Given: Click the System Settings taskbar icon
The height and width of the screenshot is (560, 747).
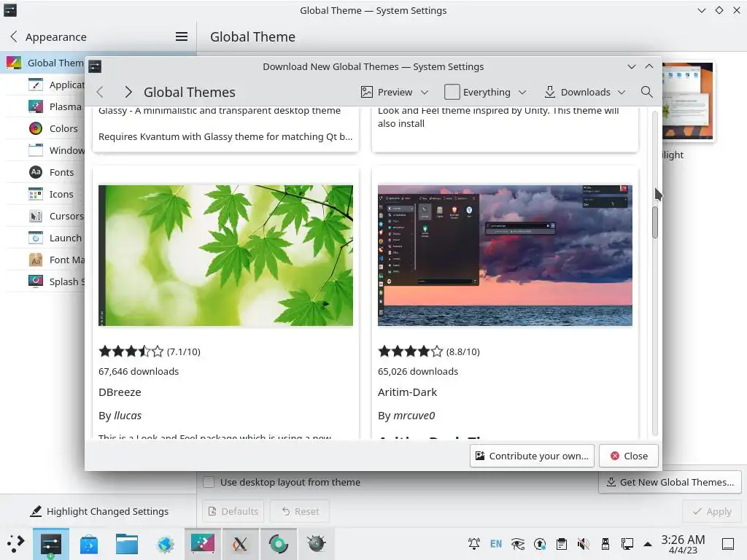Looking at the screenshot, I should pos(51,544).
